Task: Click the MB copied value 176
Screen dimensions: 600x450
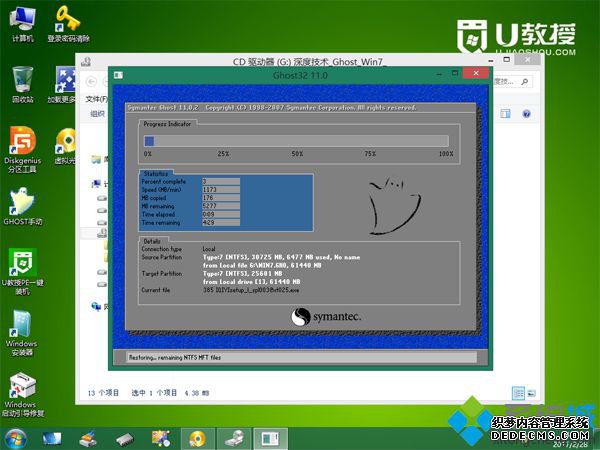Action: (x=221, y=198)
